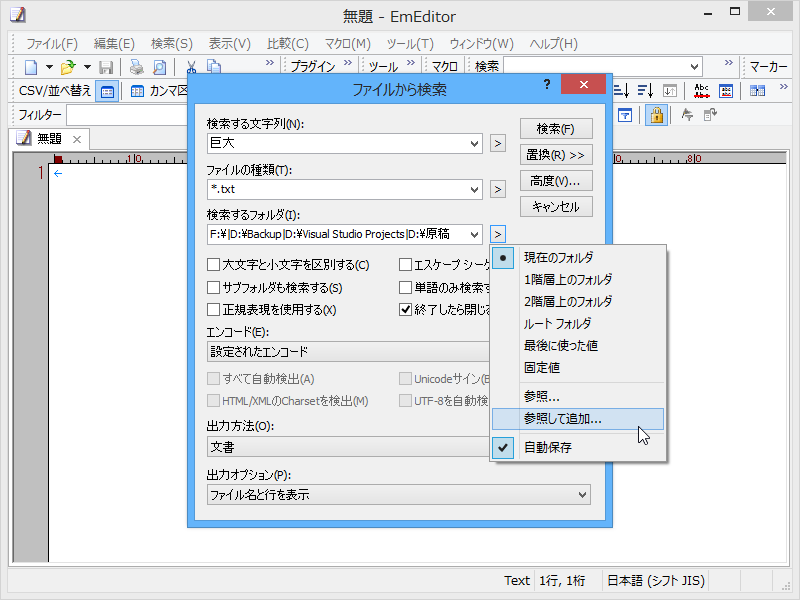
Task: Click the strikethrough Abc marker icon
Action: click(701, 89)
